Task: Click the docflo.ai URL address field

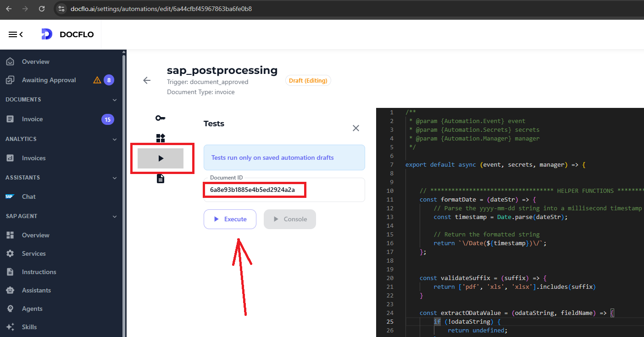Action: click(161, 9)
